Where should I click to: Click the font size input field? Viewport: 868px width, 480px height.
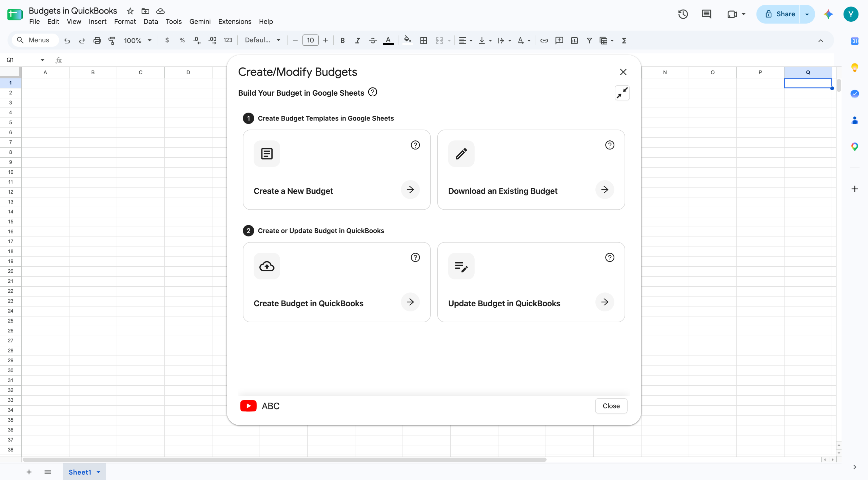[310, 40]
